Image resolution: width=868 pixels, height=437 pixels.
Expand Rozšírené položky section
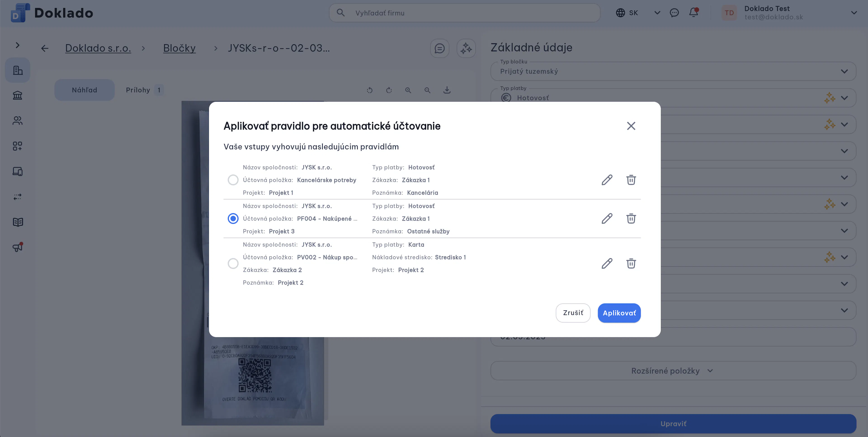click(673, 371)
